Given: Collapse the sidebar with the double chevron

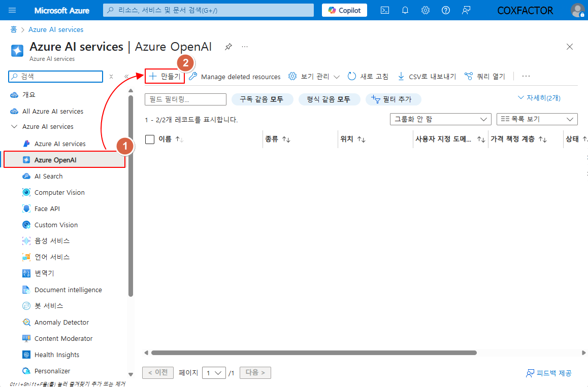Looking at the screenshot, I should click(x=126, y=77).
